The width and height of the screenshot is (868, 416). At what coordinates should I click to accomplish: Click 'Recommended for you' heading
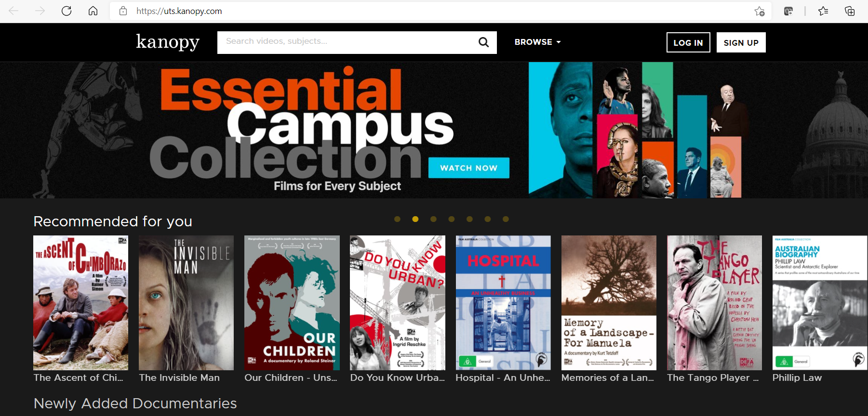coord(113,221)
